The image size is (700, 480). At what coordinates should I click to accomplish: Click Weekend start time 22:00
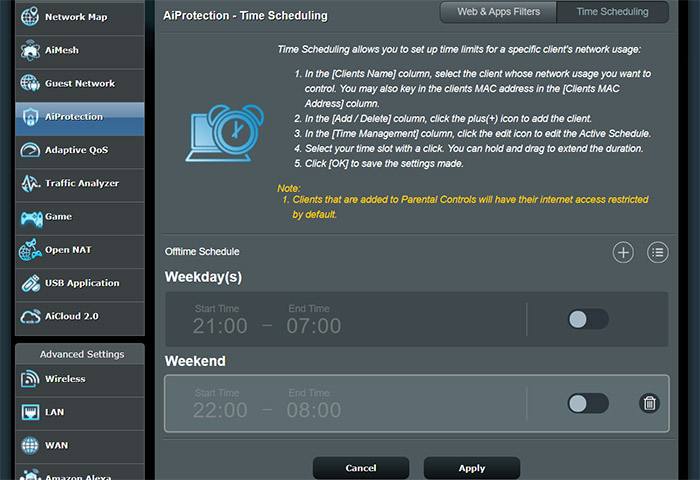pos(220,410)
